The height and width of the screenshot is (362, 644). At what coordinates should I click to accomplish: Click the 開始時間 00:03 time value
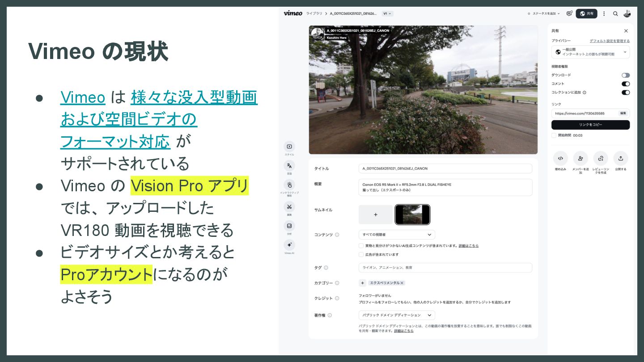[578, 135]
